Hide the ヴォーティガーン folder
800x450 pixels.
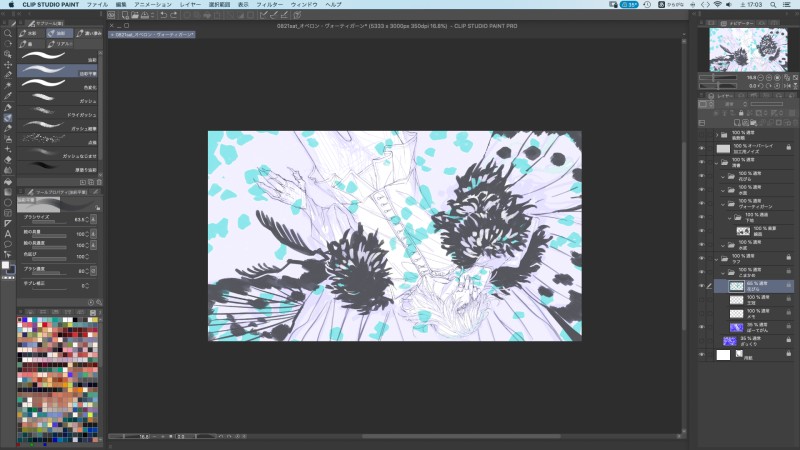[702, 204]
